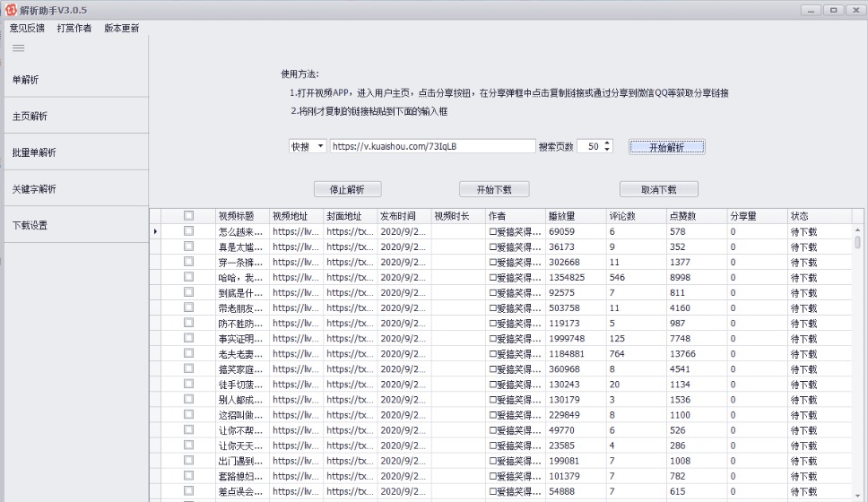Select the play count cell 23585
The width and height of the screenshot is (868, 502).
click(576, 445)
